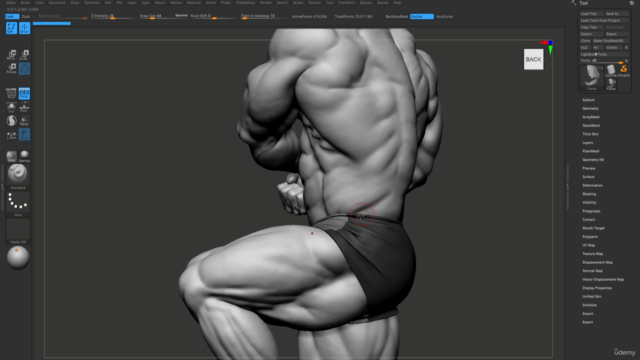Toggle Dynamic draw size
Image resolution: width=640 pixels, height=360 pixels.
181,16
